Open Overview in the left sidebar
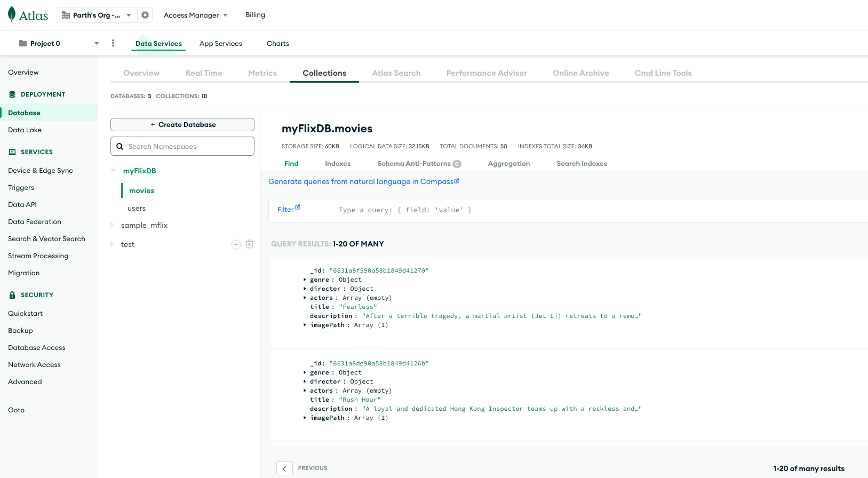The width and height of the screenshot is (868, 478). click(x=23, y=73)
